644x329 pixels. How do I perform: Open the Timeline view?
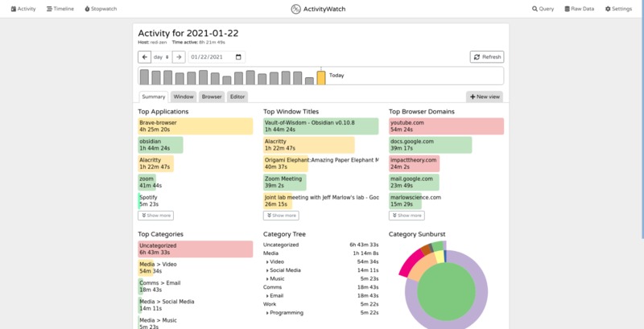[60, 9]
